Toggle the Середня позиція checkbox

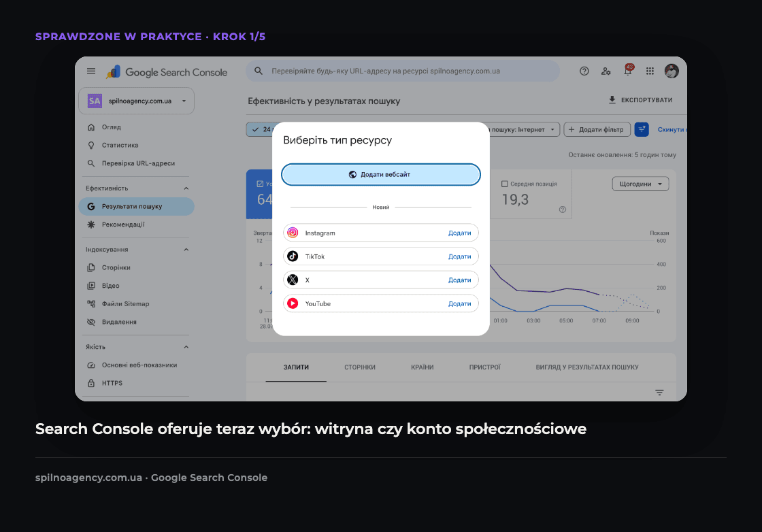pos(504,184)
